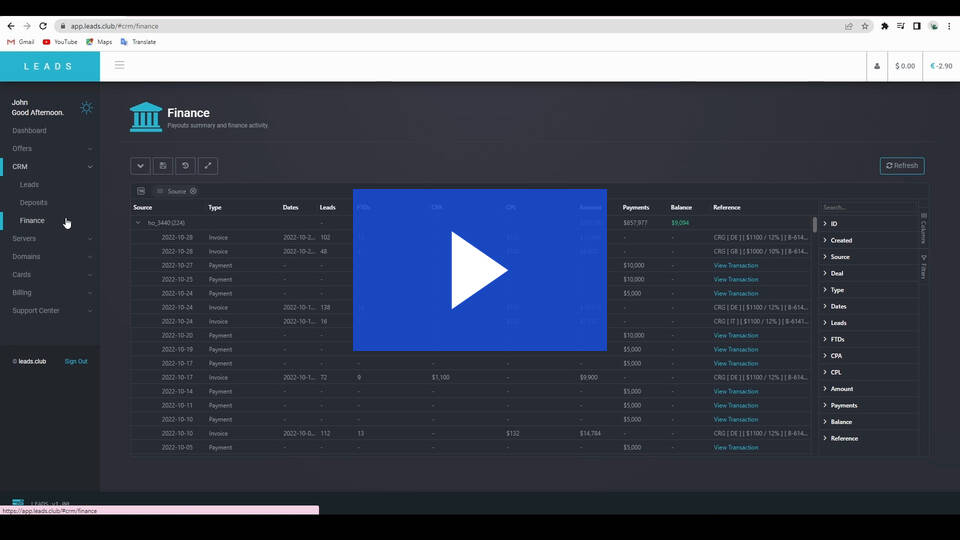Screen dimensions: 960x540
Task: Bookmark the page with star icon
Action: tap(864, 26)
